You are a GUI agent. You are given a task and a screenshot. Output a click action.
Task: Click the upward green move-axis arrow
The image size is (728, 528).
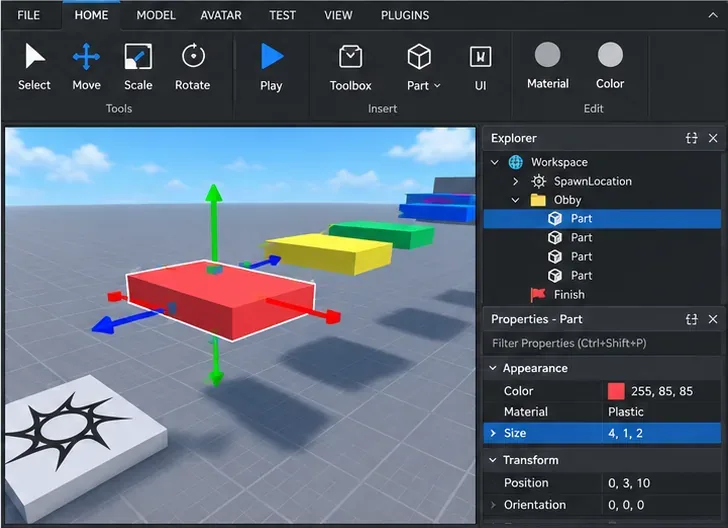point(214,193)
